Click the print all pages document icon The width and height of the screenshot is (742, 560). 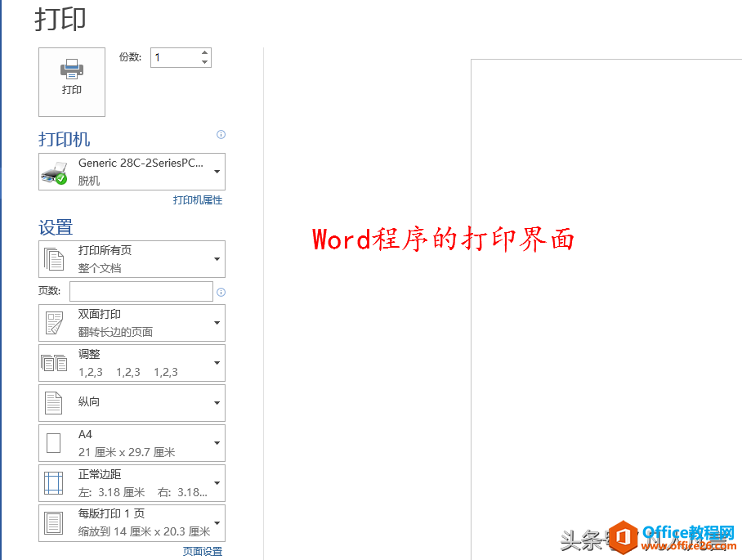coord(54,259)
